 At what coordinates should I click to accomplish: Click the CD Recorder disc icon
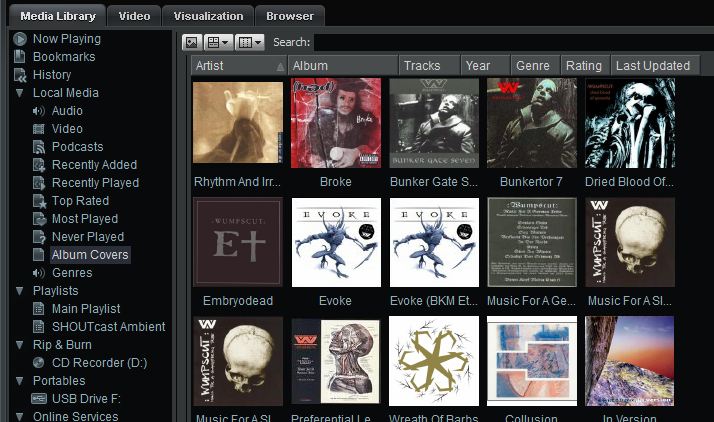click(x=39, y=363)
